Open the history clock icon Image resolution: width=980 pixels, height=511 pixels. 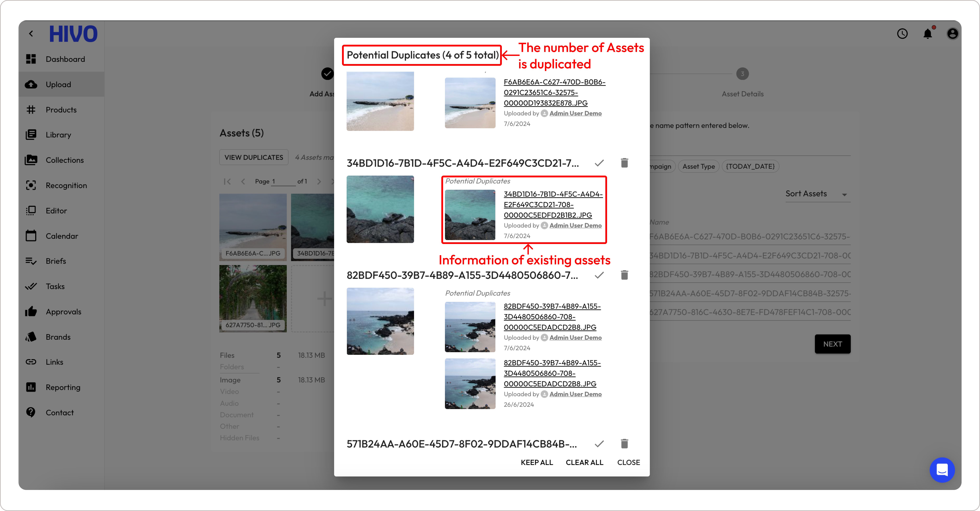902,34
